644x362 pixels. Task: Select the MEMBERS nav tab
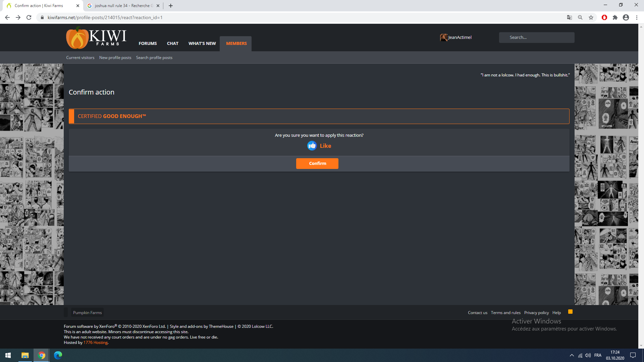(x=236, y=44)
